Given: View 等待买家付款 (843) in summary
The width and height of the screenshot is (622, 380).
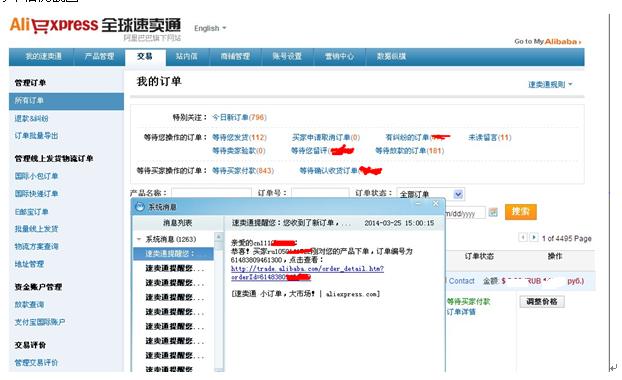Looking at the screenshot, I should point(243,171).
